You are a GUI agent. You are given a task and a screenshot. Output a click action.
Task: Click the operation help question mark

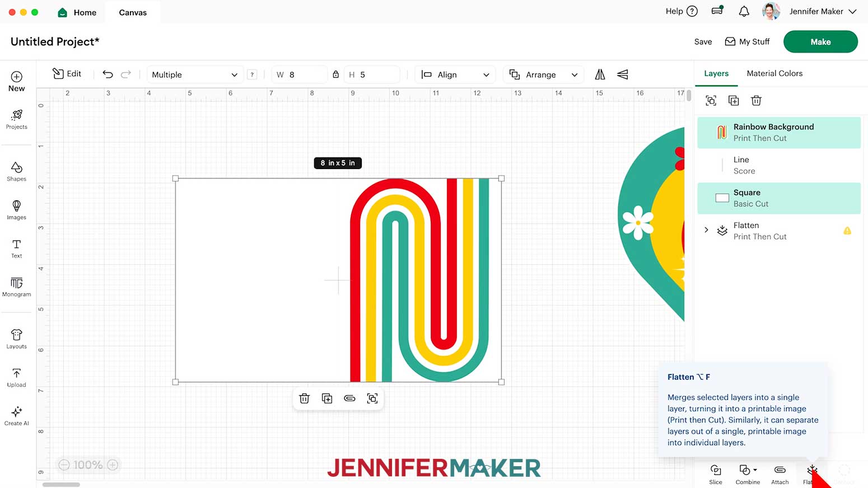(252, 74)
